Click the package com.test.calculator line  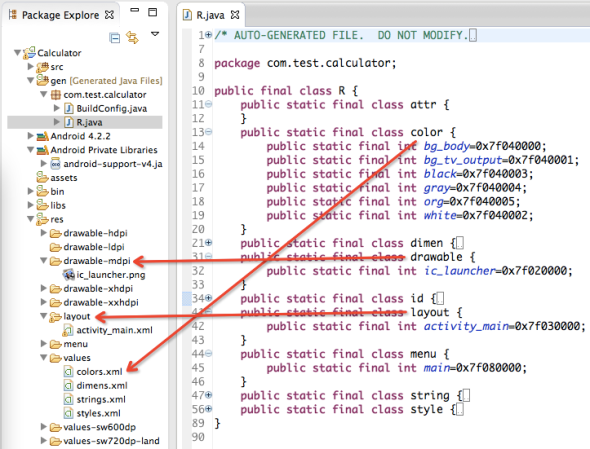pos(305,63)
